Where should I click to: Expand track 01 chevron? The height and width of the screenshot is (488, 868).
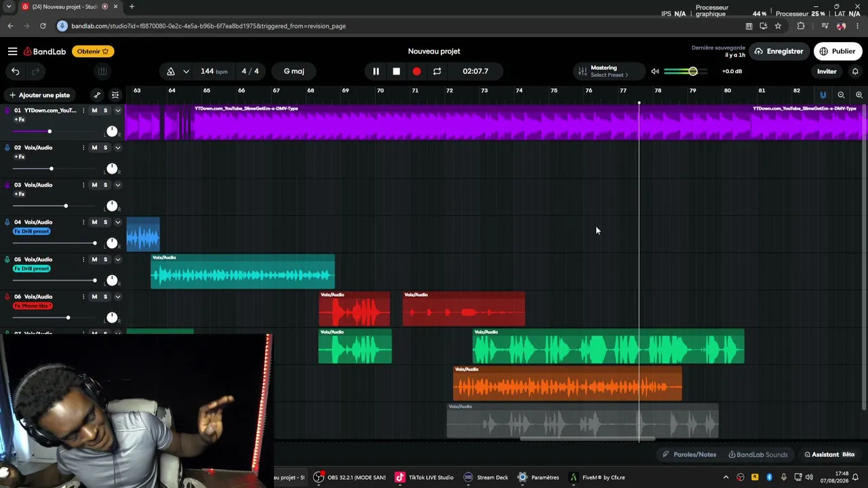coord(117,110)
